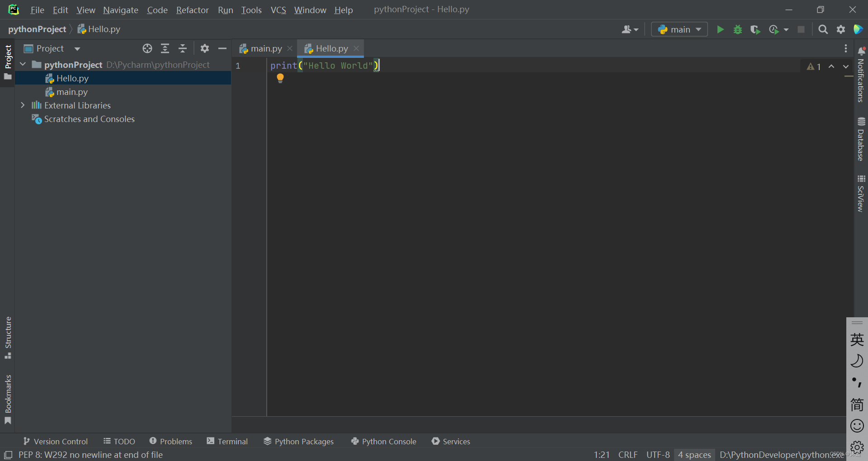Image resolution: width=868 pixels, height=461 pixels.
Task: Open the main run configuration dropdown
Action: tap(679, 29)
